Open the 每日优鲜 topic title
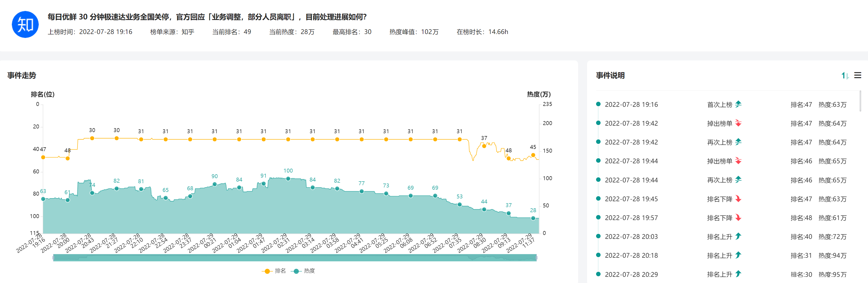This screenshot has height=283, width=868. tap(207, 17)
